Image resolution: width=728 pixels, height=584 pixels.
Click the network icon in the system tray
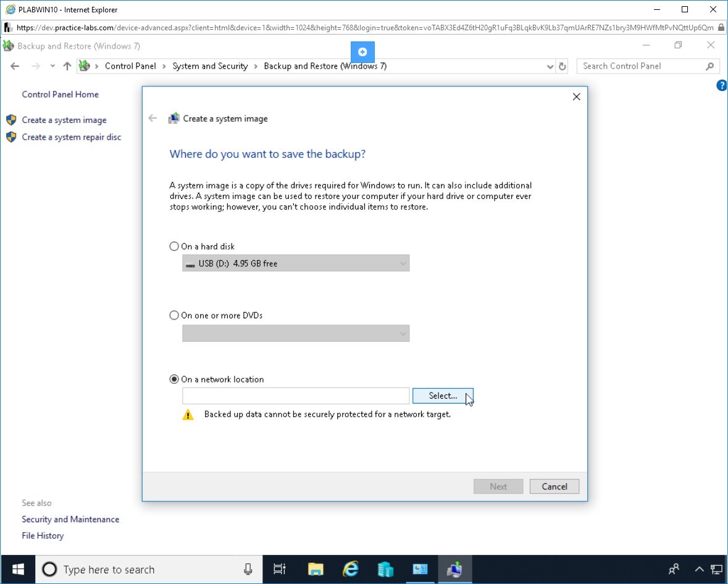point(717,569)
